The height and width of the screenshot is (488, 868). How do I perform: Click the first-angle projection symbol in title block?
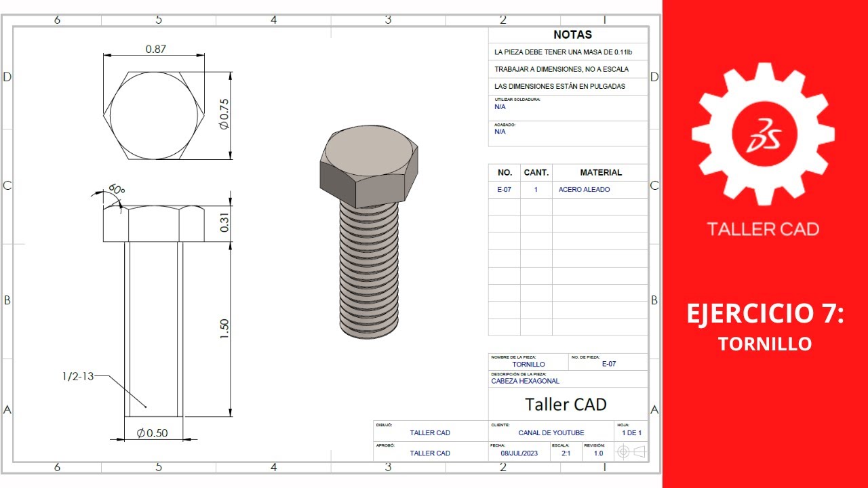point(631,451)
